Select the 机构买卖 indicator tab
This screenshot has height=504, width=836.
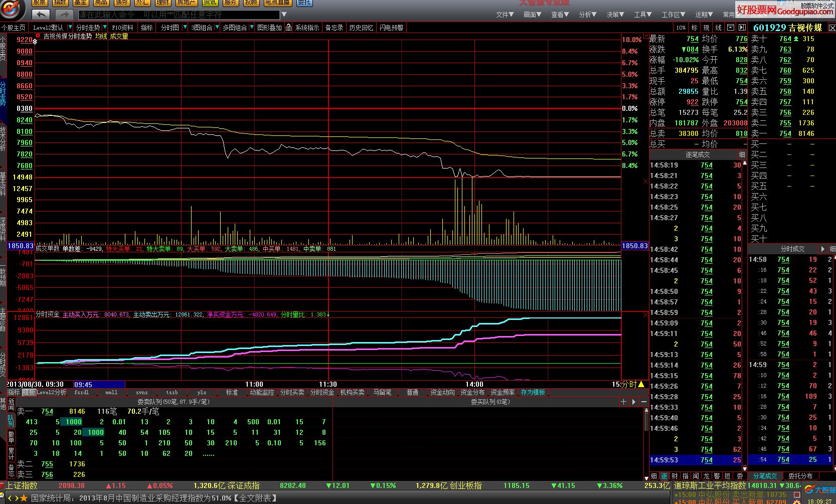coord(353,393)
